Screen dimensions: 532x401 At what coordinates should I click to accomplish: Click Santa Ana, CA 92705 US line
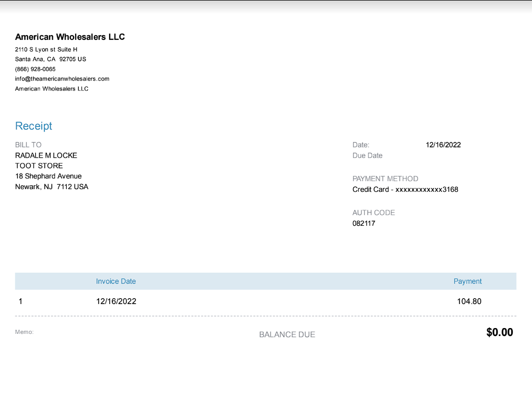tap(51, 59)
